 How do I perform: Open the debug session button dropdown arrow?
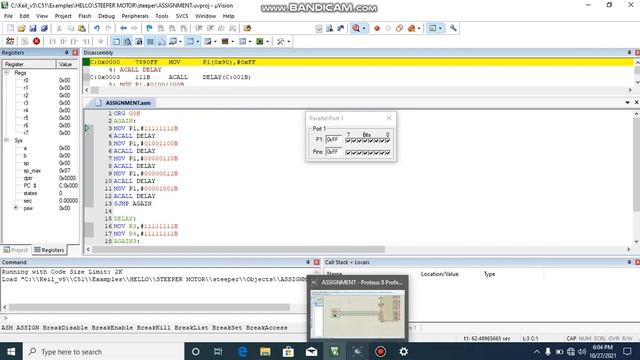(x=364, y=28)
